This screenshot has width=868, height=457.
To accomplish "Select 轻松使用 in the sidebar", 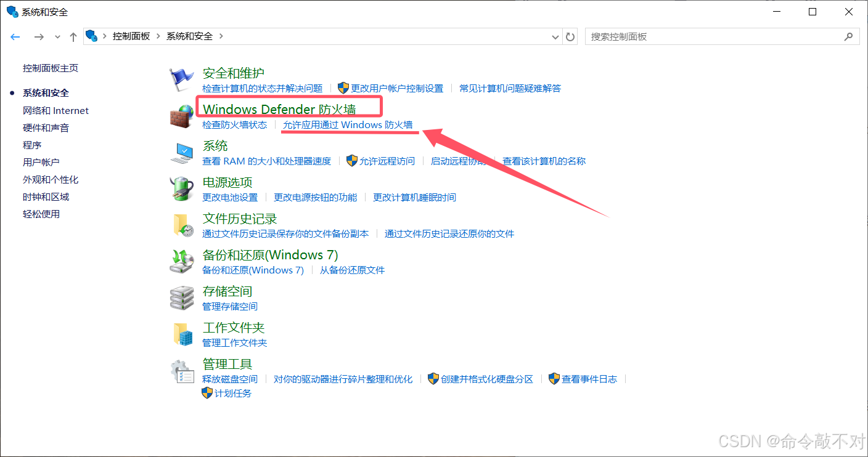I will click(41, 214).
